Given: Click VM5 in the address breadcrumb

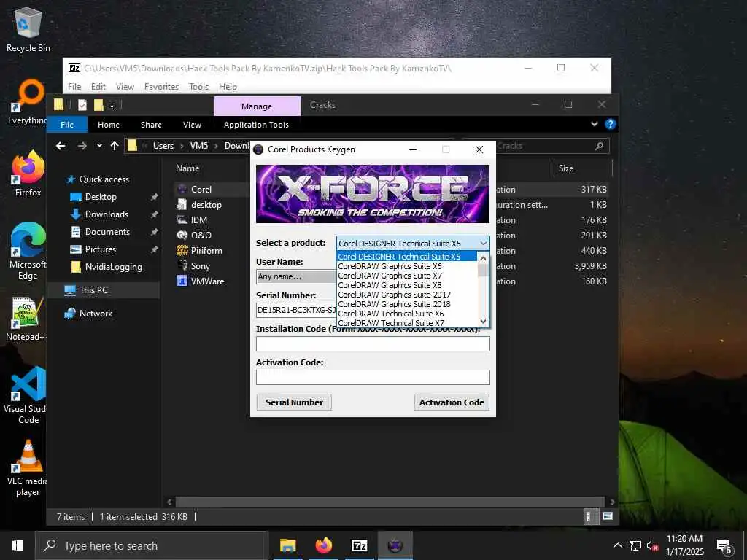Looking at the screenshot, I should pyautogui.click(x=199, y=146).
